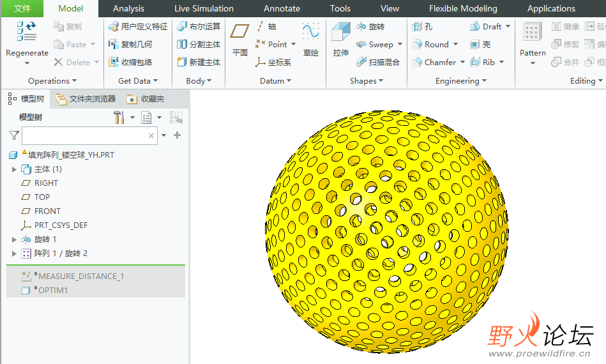Image resolution: width=606 pixels, height=364 pixels.
Task: Switch to the Annotate tab
Action: tap(282, 8)
